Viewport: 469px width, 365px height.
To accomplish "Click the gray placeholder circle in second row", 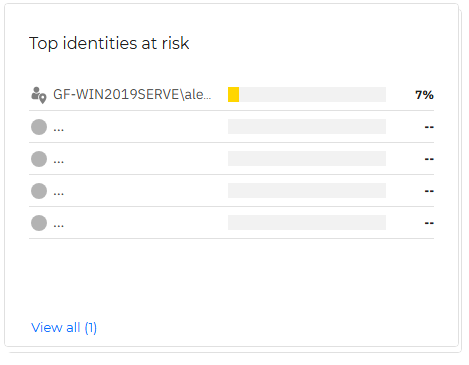I will [x=39, y=127].
